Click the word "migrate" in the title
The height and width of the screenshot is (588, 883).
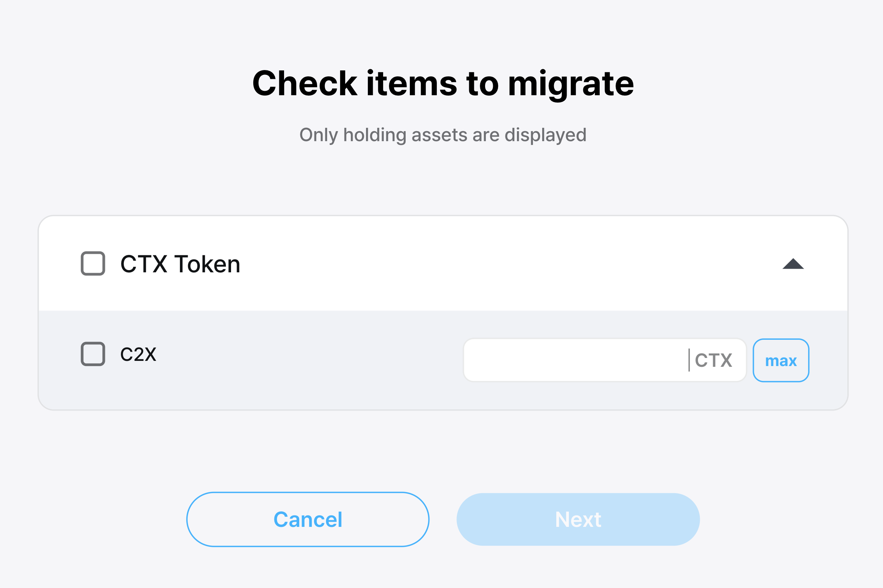pos(570,84)
